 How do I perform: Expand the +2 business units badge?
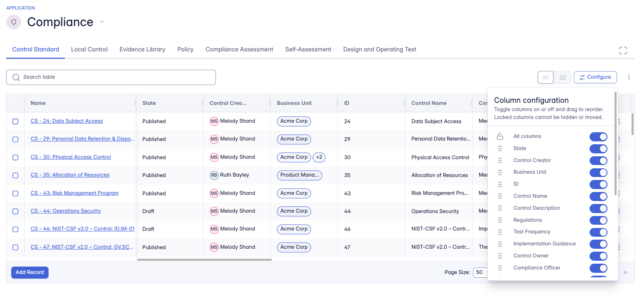click(x=319, y=157)
